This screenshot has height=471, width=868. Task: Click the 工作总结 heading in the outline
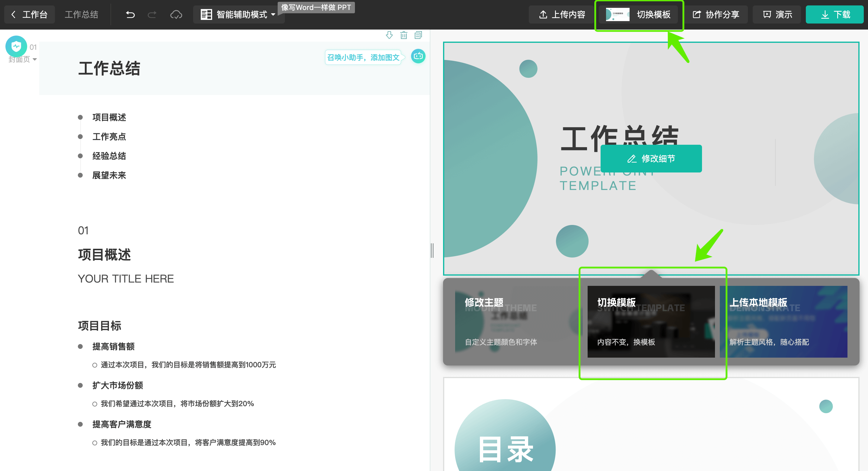pyautogui.click(x=109, y=69)
